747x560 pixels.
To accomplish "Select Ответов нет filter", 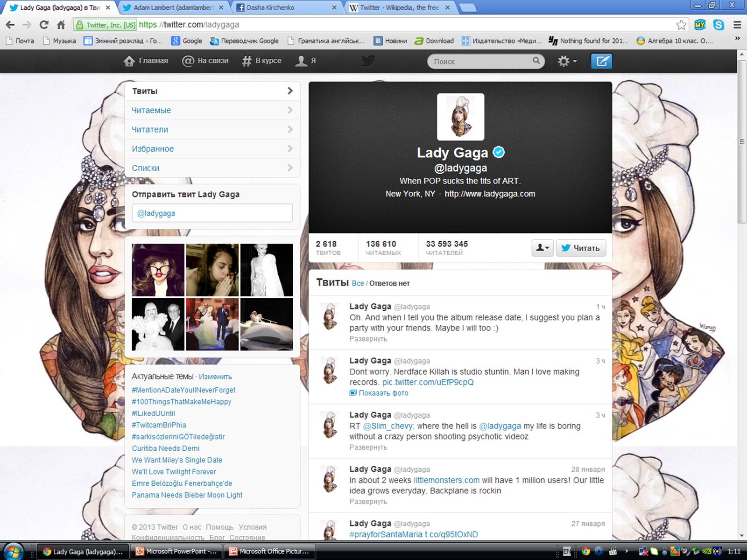I will (389, 283).
